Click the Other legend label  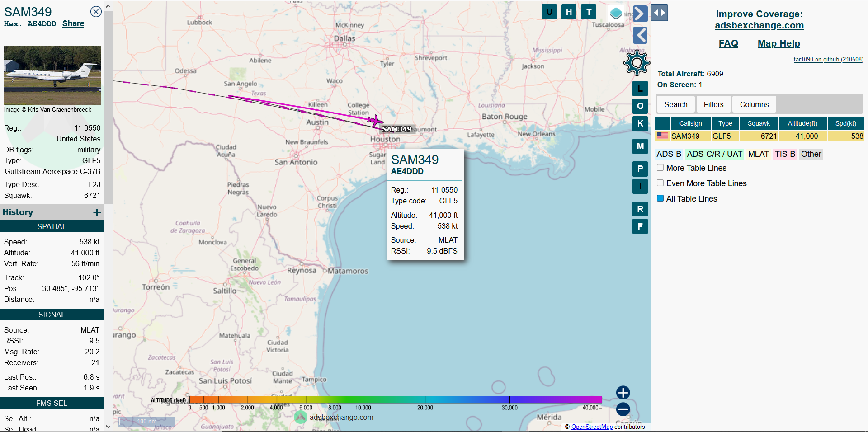coord(811,154)
